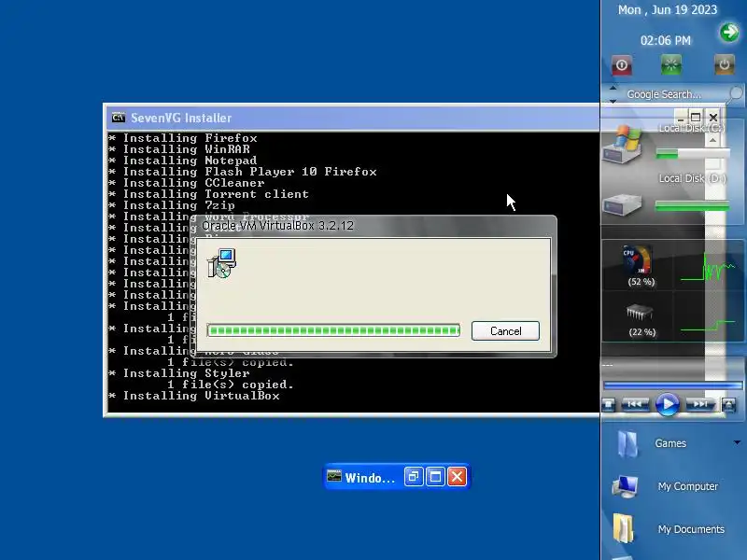Click the RAM (22 %) reading
The width and height of the screenshot is (747, 560).
(642, 332)
